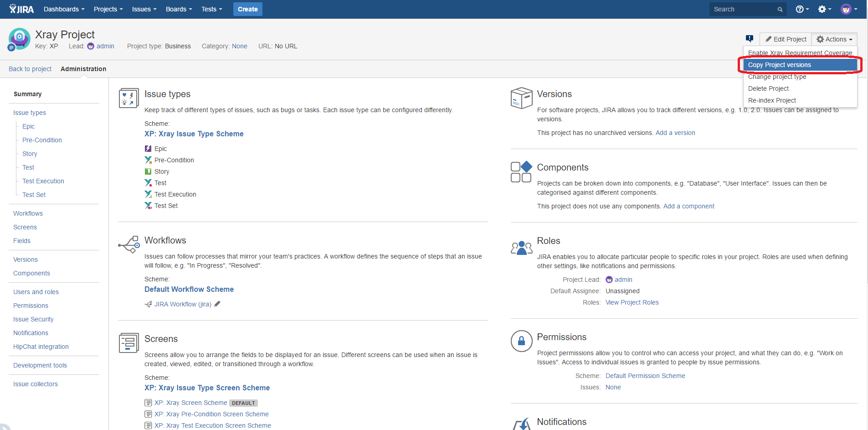Edit JIRA Workflow using pencil icon

(217, 304)
